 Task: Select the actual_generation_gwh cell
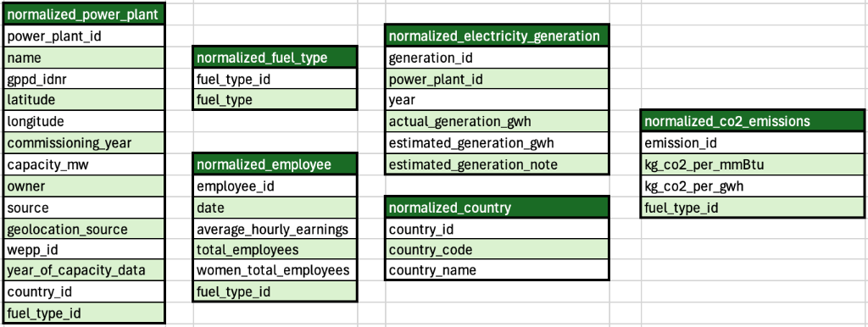497,121
